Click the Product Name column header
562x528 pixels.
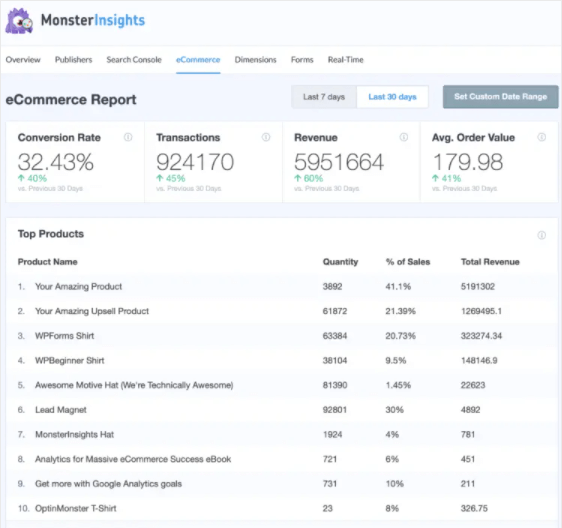[x=48, y=262]
